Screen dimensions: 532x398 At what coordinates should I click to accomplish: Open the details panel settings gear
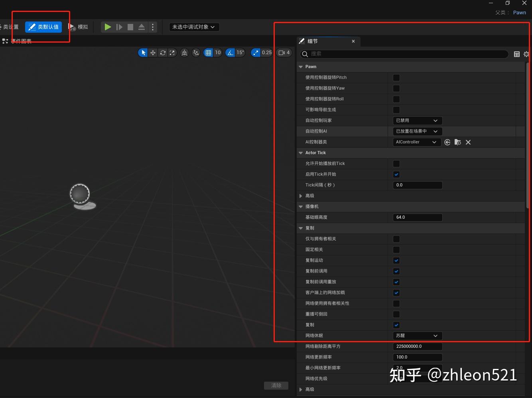pyautogui.click(x=526, y=54)
